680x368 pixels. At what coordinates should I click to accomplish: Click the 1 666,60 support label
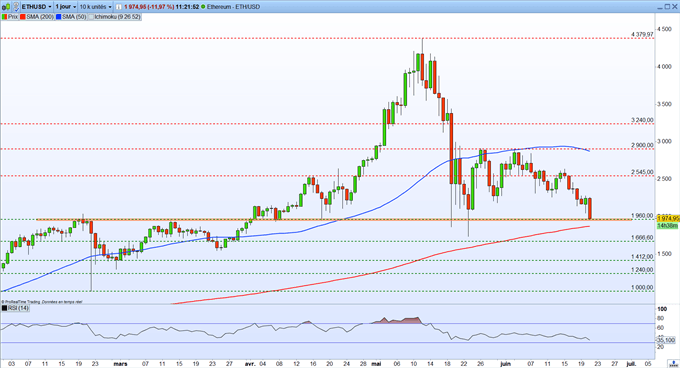(x=642, y=238)
